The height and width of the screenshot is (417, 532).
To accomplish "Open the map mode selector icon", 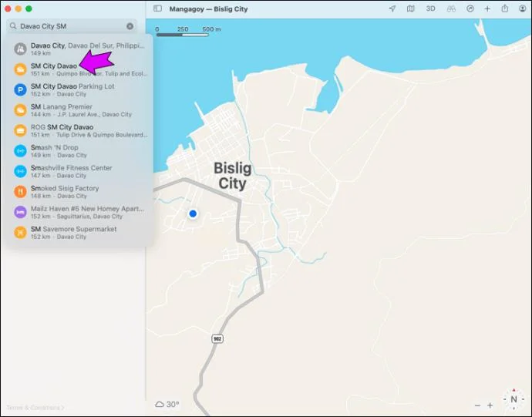I will tap(410, 8).
